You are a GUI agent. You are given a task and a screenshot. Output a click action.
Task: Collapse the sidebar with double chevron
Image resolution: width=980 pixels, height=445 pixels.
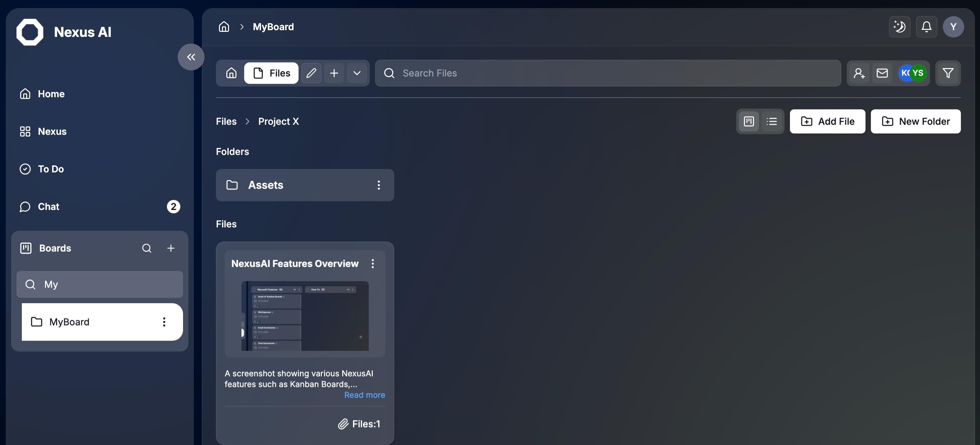pyautogui.click(x=191, y=57)
